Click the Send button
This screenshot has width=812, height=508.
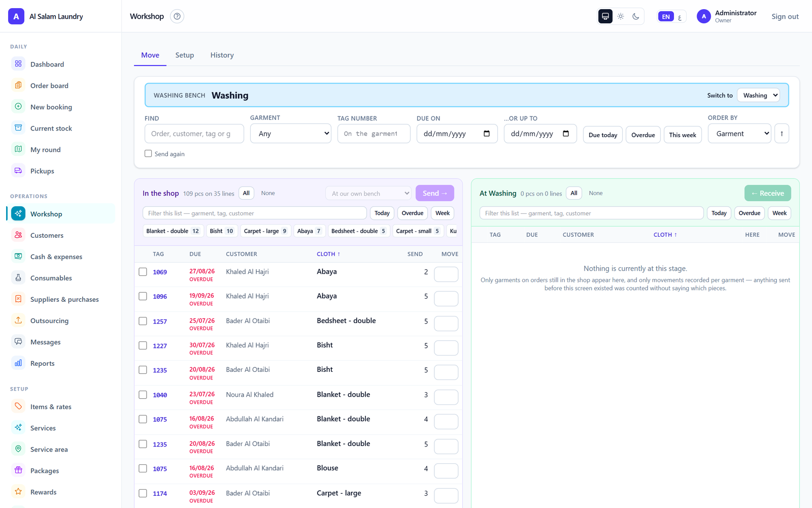[435, 193]
